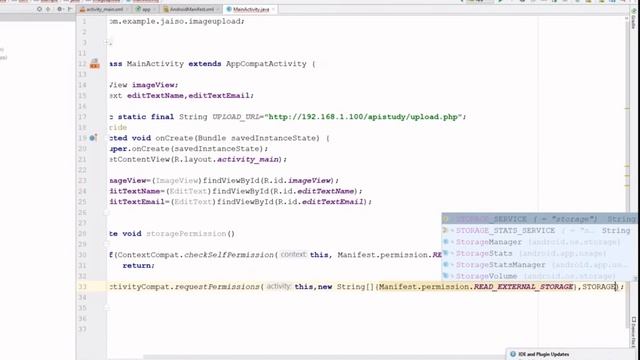Open the IDE and Plugin Updates notification

(x=544, y=354)
